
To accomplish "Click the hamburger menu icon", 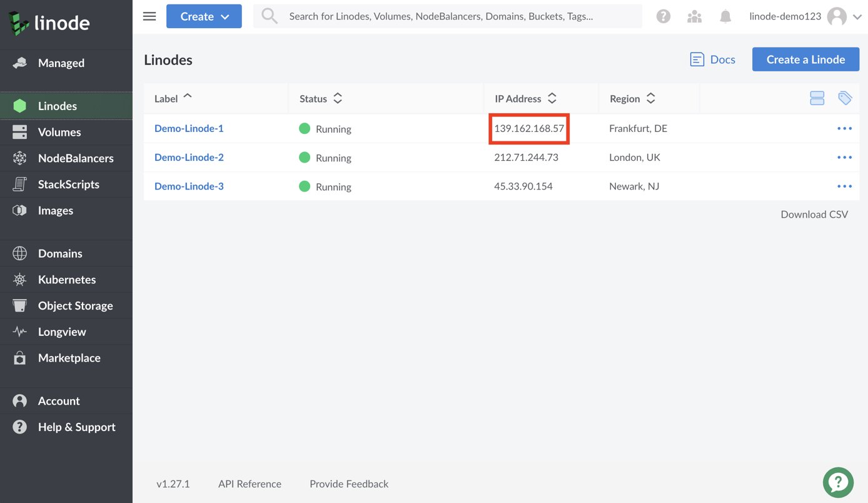I will tap(149, 16).
